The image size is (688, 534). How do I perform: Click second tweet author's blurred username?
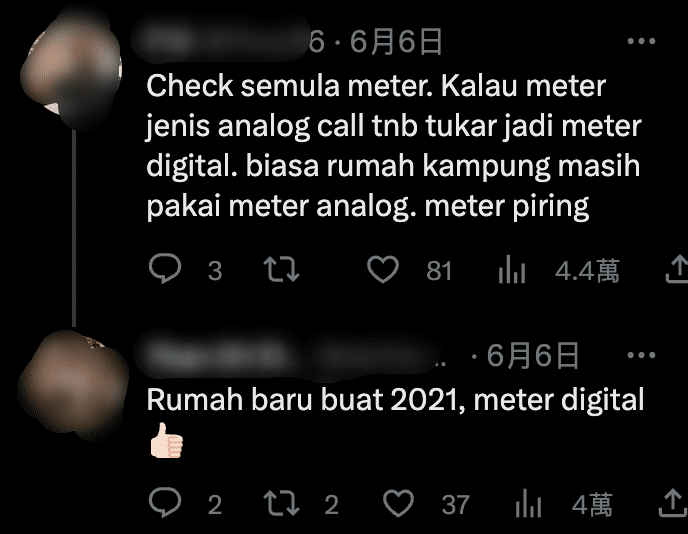285,355
